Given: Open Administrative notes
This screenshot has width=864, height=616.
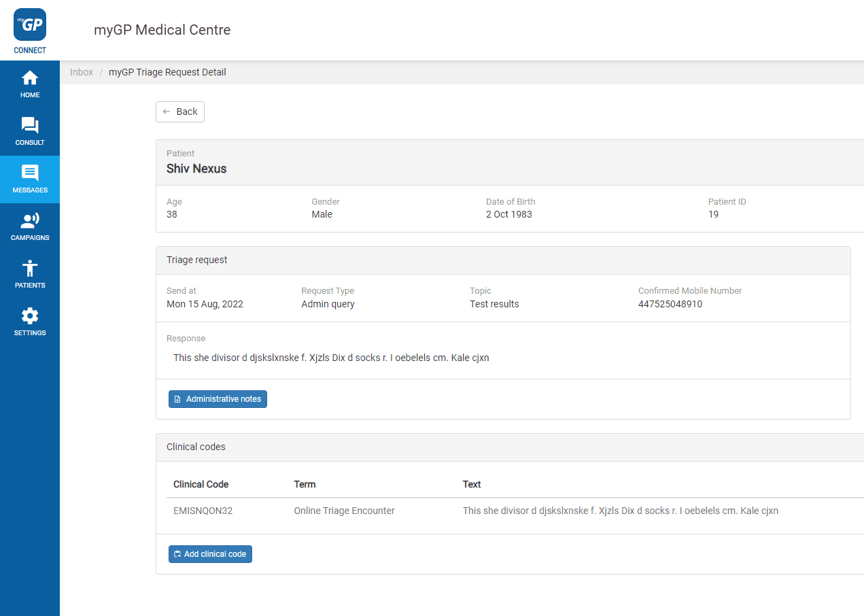Looking at the screenshot, I should (x=218, y=399).
